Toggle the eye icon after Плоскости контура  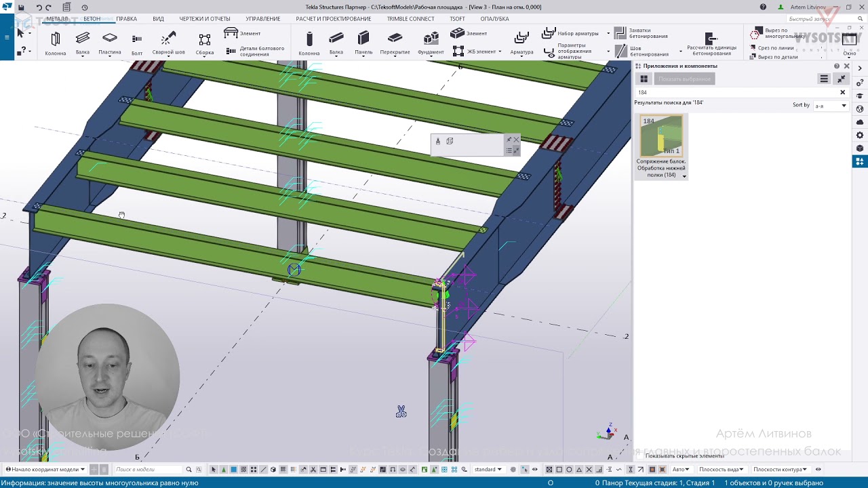pyautogui.click(x=818, y=469)
